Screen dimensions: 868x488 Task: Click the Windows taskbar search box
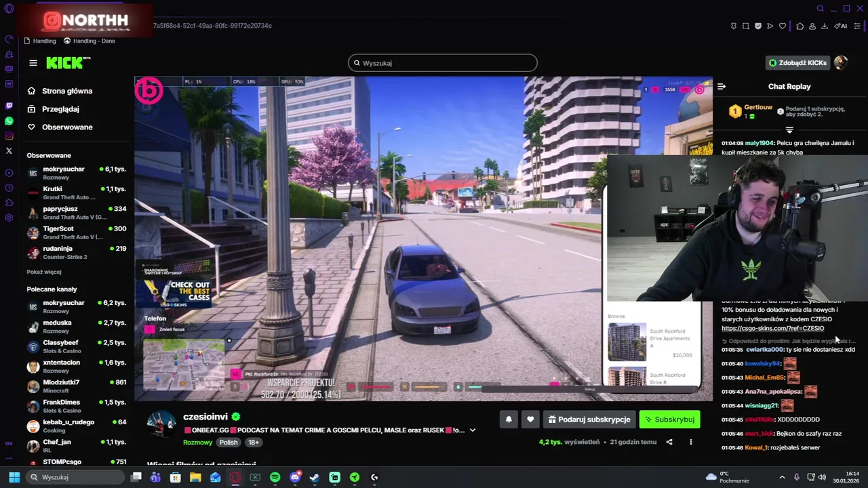click(76, 477)
